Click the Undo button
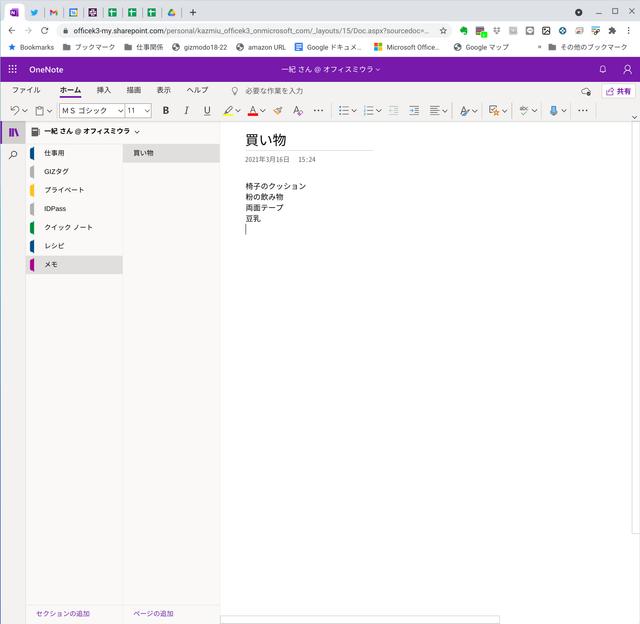The height and width of the screenshot is (624, 640). [x=15, y=111]
